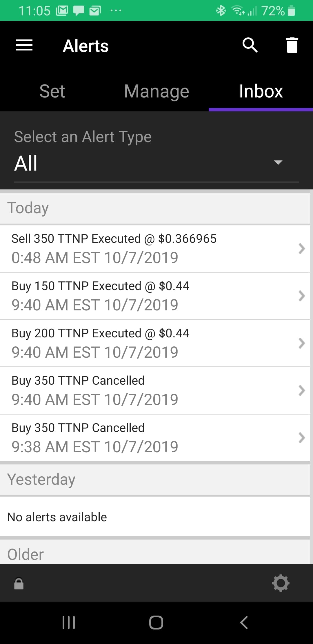The height and width of the screenshot is (644, 313).
Task: Open the Alert Type dropdown showing All
Action: point(156,163)
